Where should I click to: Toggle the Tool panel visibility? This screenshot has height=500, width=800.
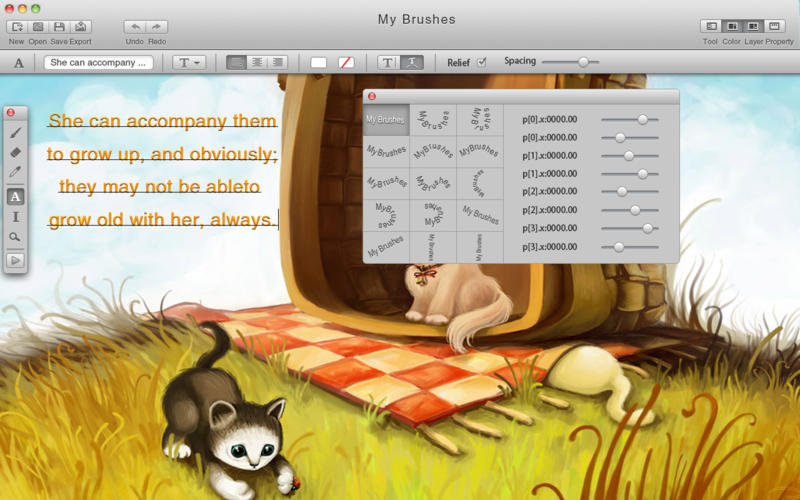click(x=711, y=26)
